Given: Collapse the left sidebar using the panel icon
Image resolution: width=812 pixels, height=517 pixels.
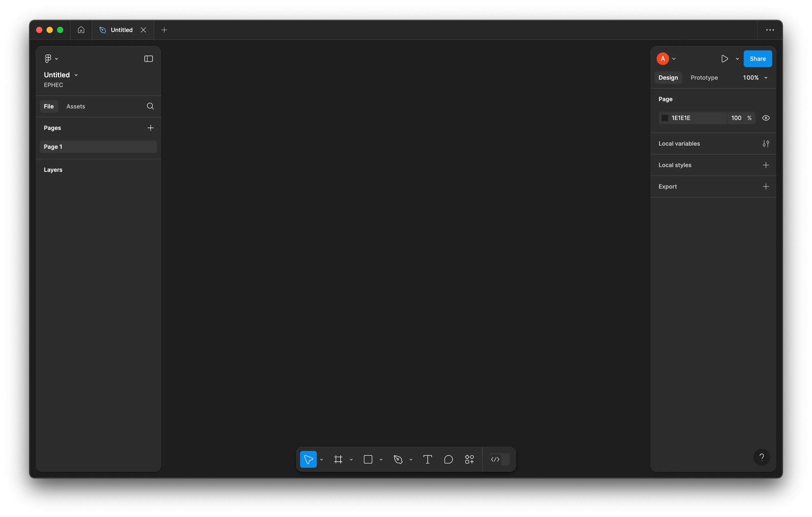Looking at the screenshot, I should click(x=148, y=59).
